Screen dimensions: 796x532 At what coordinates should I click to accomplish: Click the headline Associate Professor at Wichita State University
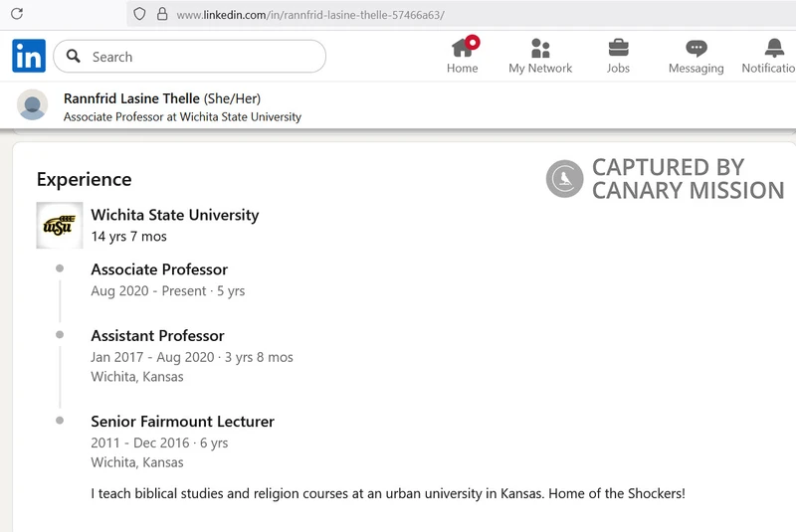[182, 116]
